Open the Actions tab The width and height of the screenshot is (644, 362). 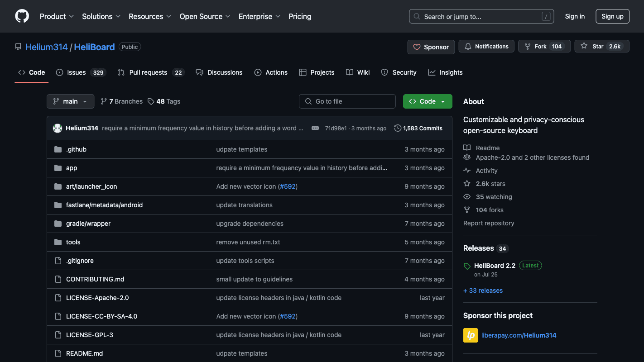tap(271, 72)
